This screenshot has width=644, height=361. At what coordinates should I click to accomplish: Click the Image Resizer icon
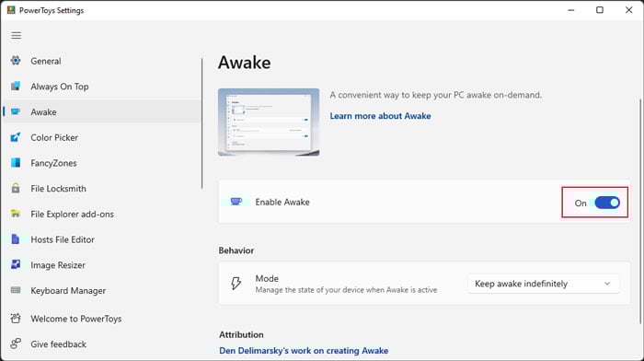(x=16, y=264)
